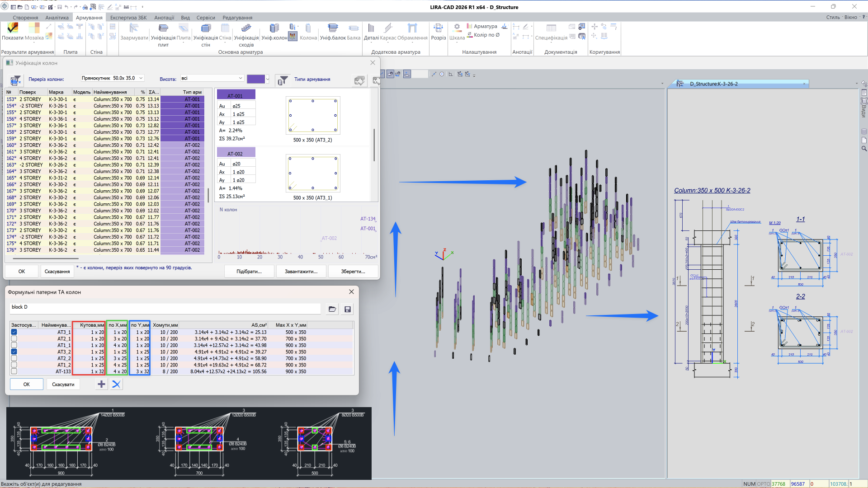The height and width of the screenshot is (488, 868).
Task: Click the open folder icon for patterns
Action: pos(332,310)
